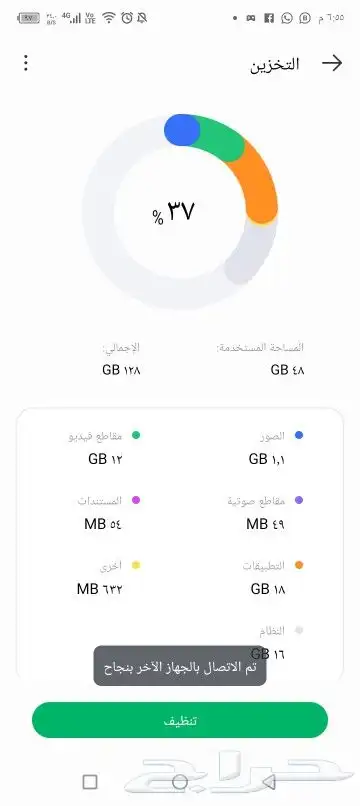360x806 pixels.
Task: Tap the green تنظيف clean button
Action: pyautogui.click(x=180, y=720)
